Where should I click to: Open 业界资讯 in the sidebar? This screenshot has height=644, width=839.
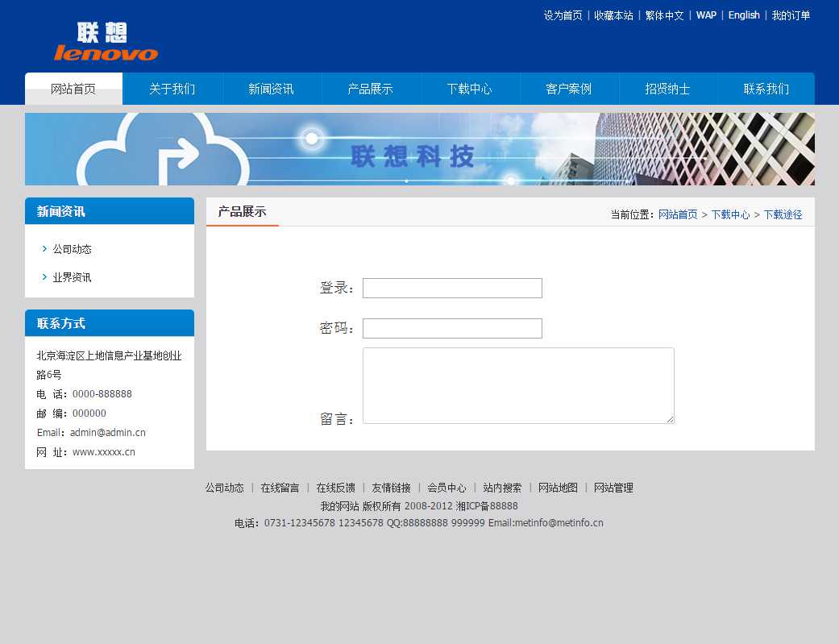point(72,277)
